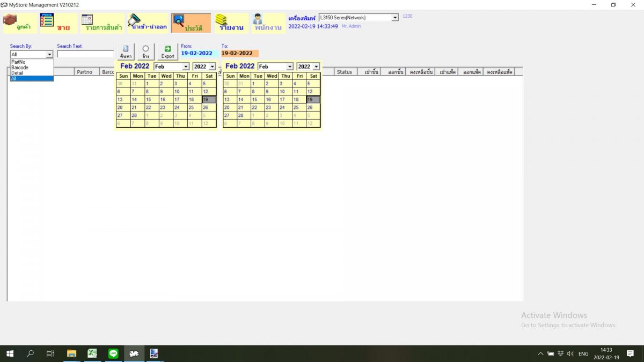Click the ล้าง clear button
Image resolution: width=644 pixels, height=362 pixels.
145,51
